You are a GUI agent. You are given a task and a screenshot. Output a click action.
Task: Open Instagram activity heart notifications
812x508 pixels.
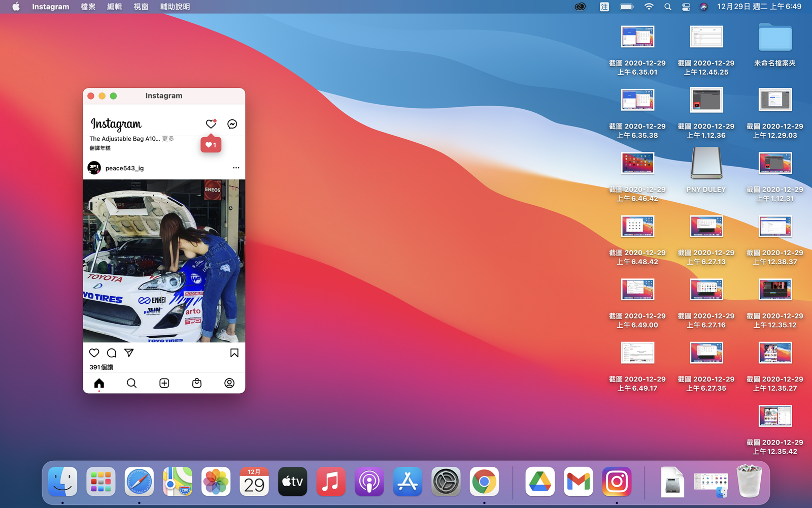(x=211, y=124)
